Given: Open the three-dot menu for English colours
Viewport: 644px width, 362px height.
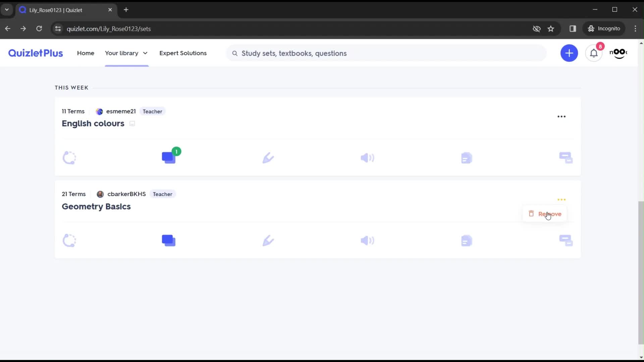Looking at the screenshot, I should coord(562,116).
